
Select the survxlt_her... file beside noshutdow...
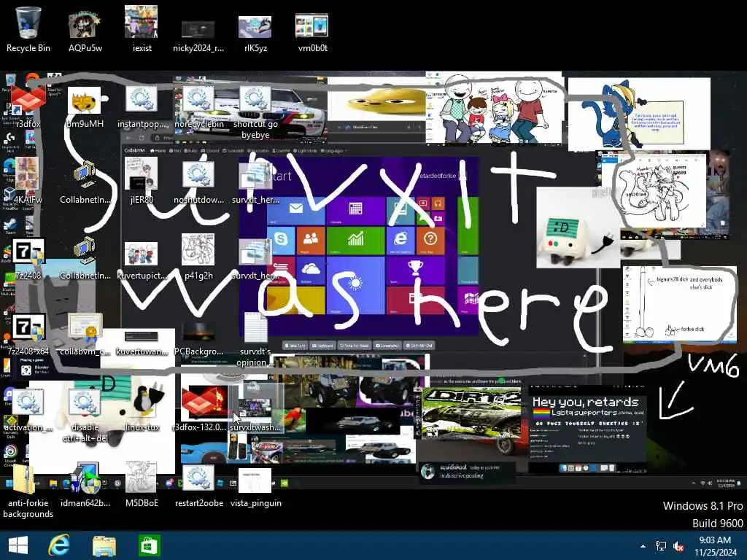tap(255, 183)
